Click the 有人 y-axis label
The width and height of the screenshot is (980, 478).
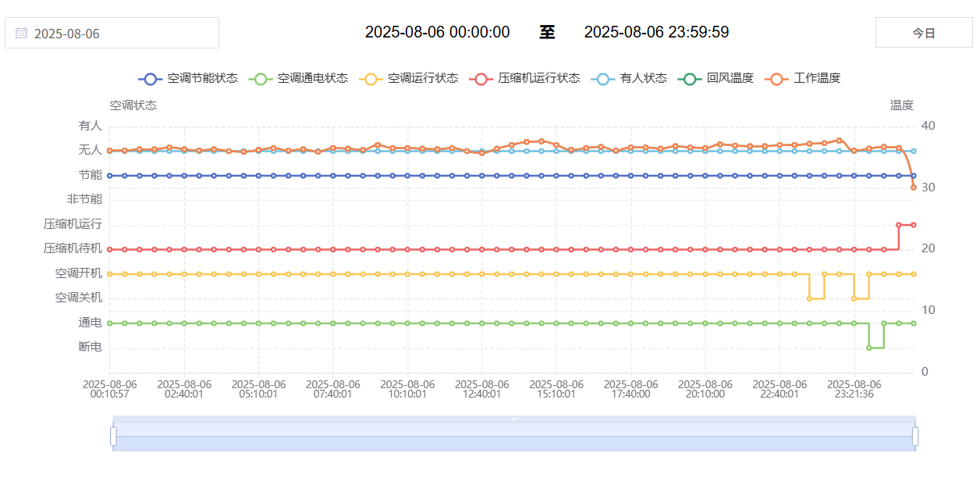click(x=91, y=125)
